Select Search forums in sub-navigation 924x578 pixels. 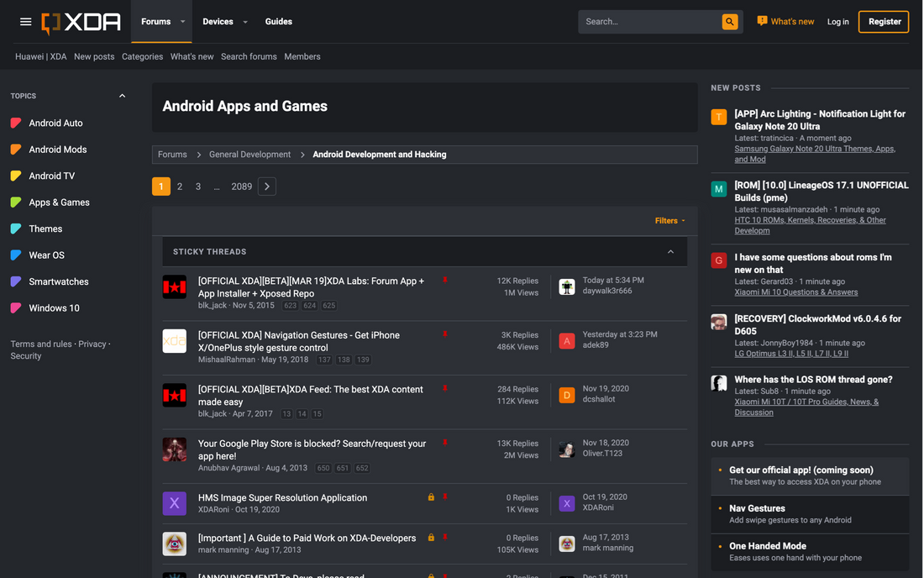(249, 56)
